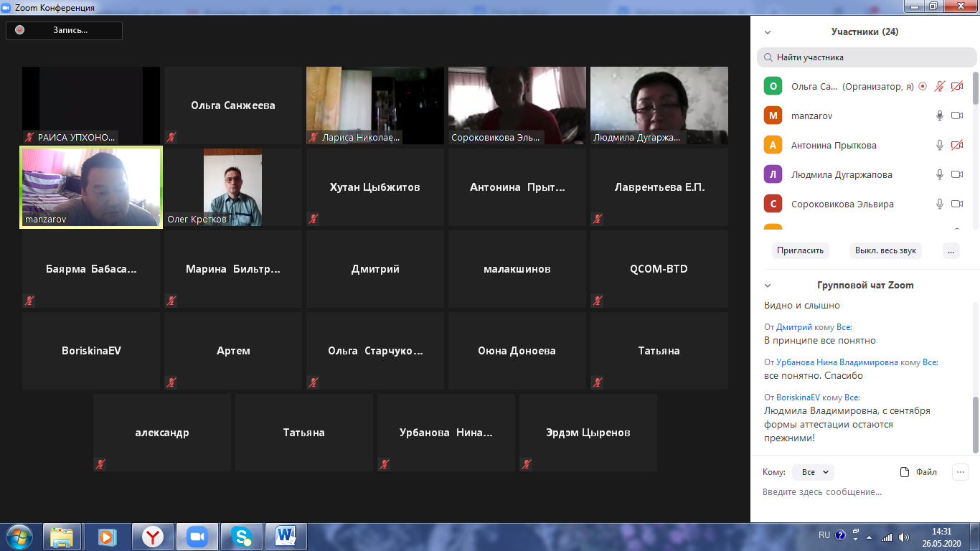
Task: Click manzarov's microphone icon in participants list
Action: click(939, 116)
